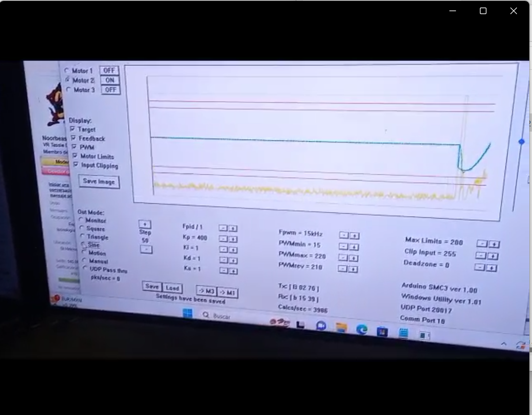Increase Max Limits with plus button
This screenshot has width=532, height=415.
[494, 244]
